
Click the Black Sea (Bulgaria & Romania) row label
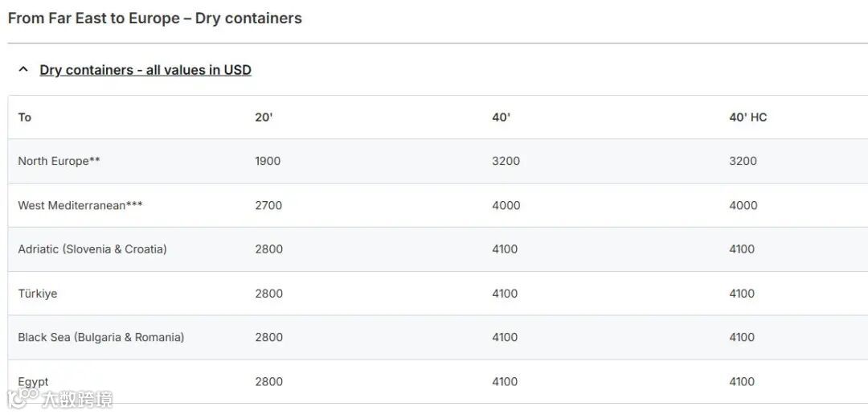101,338
